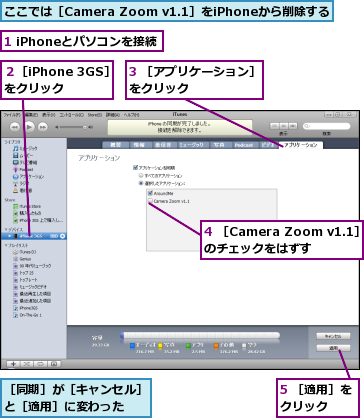Switch to the ビデオ tab
The image size is (364, 418).
268,145
